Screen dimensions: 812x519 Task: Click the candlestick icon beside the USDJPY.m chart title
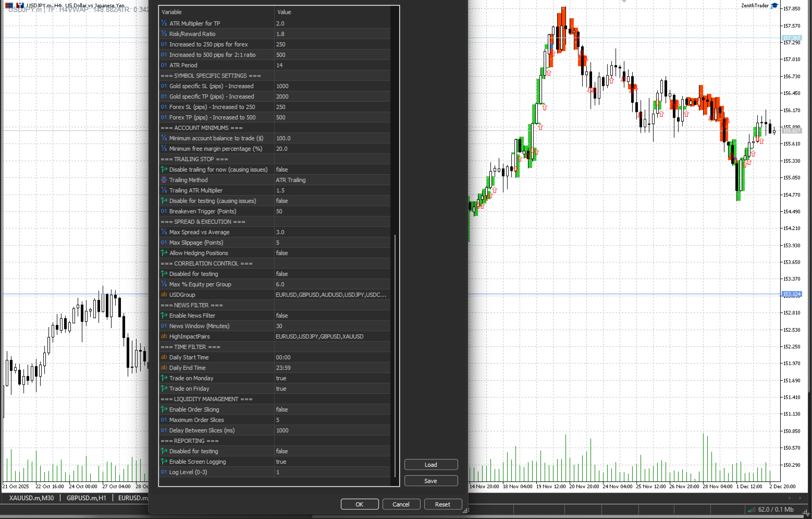(x=20, y=6)
